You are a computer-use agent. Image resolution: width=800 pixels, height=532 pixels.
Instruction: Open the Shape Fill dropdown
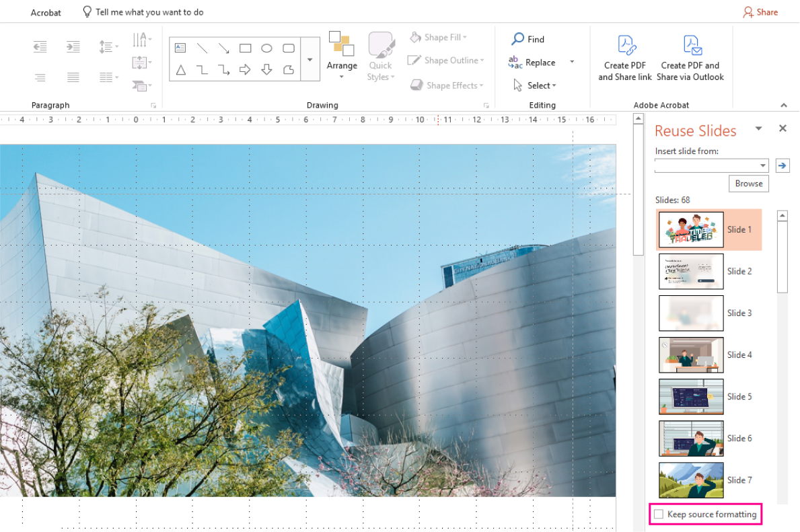[438, 37]
